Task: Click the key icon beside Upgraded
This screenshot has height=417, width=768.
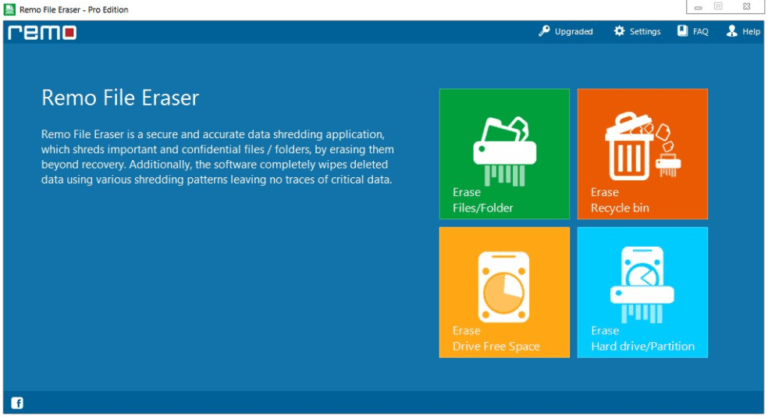Action: pos(544,31)
